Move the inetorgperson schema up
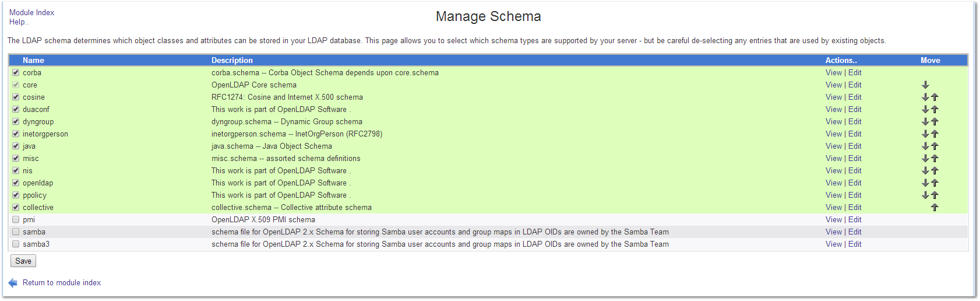This screenshot has width=980, height=301. pos(935,134)
